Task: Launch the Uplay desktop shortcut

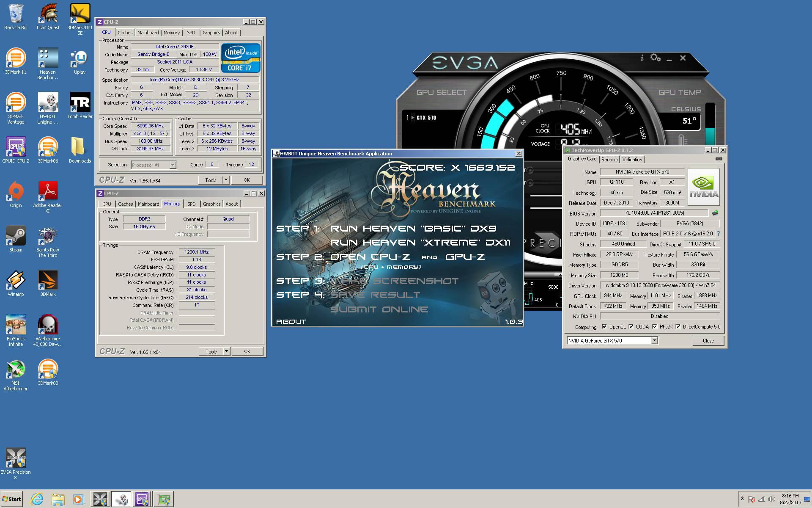Action: pyautogui.click(x=80, y=61)
